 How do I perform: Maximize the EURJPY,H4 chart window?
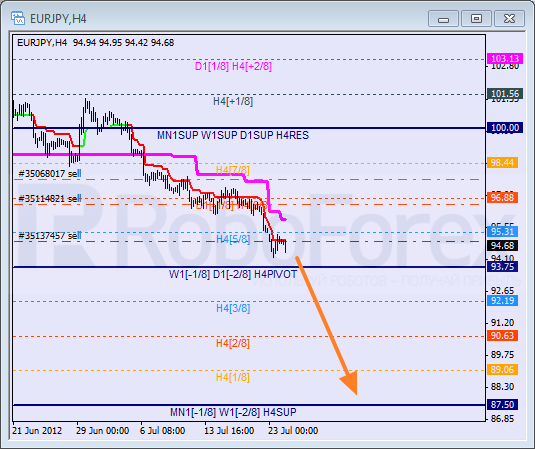point(476,18)
